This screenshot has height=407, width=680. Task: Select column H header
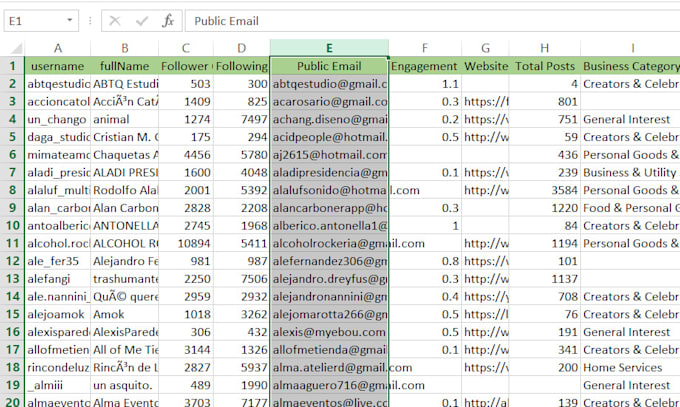[545, 48]
